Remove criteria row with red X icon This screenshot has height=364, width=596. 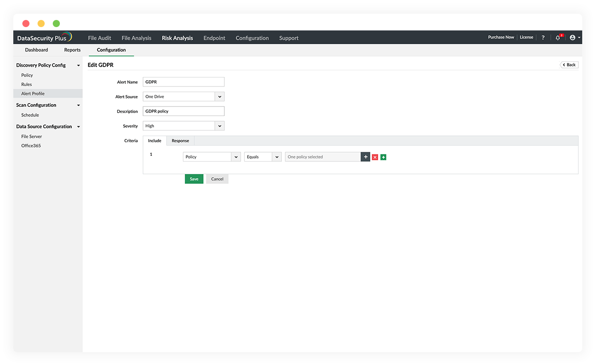(375, 157)
